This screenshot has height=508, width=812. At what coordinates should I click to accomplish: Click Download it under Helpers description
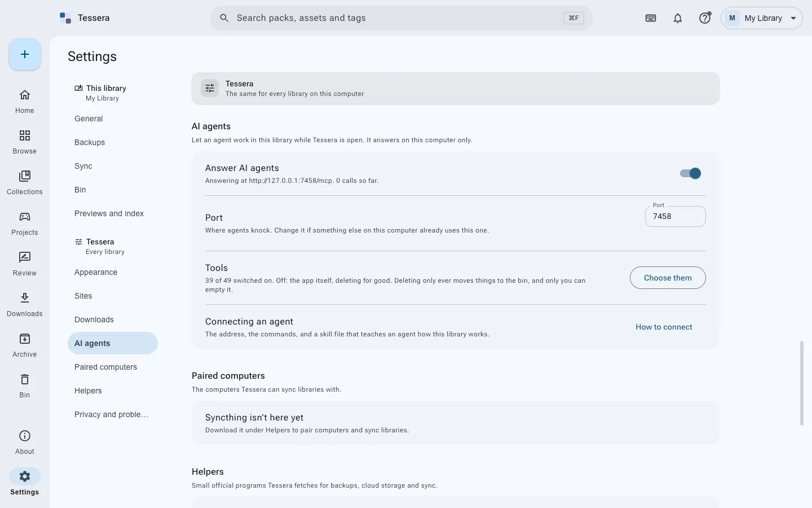pos(307,430)
